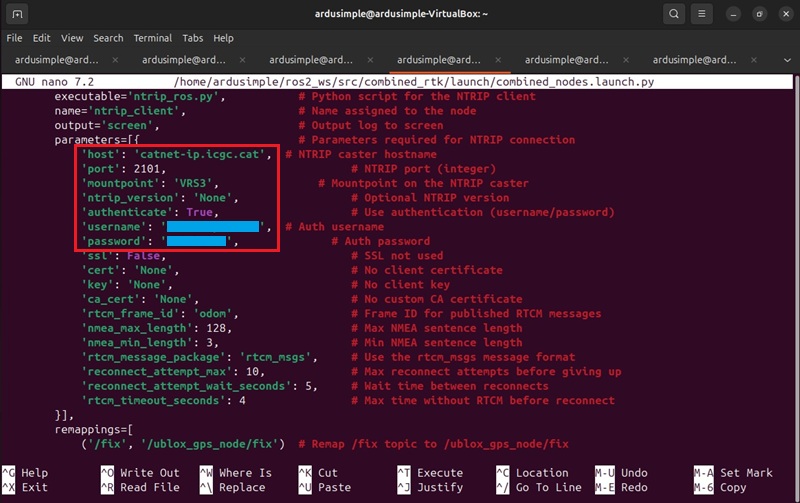This screenshot has height=503, width=800.
Task: Open the View menu
Action: 73,38
